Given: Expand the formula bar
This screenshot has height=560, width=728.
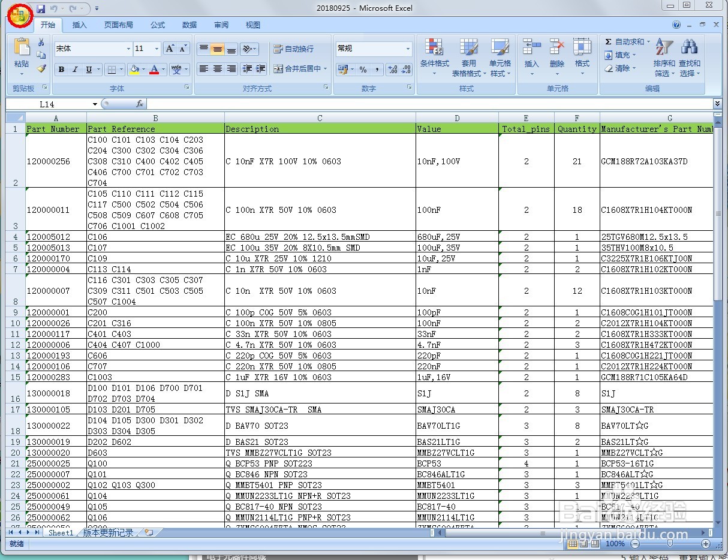Looking at the screenshot, I should coord(718,104).
